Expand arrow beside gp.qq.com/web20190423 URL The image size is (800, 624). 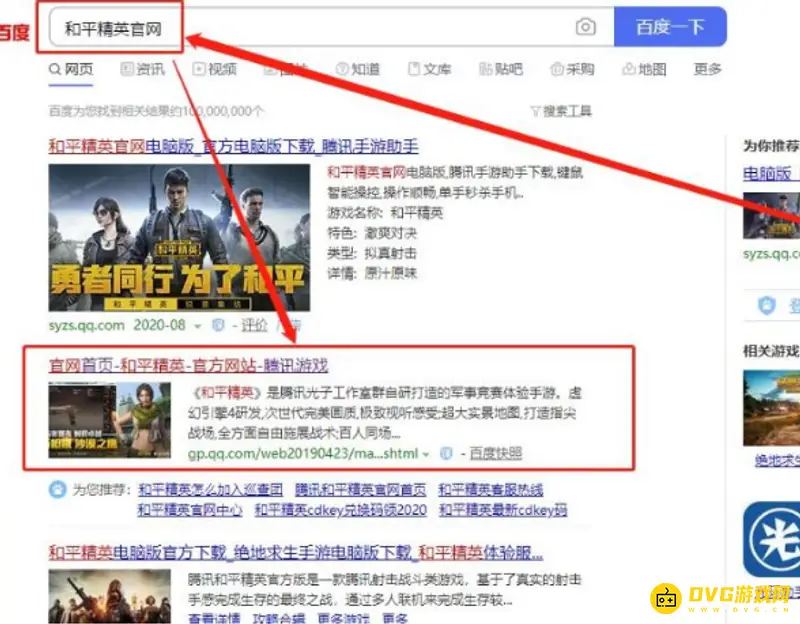click(x=426, y=454)
